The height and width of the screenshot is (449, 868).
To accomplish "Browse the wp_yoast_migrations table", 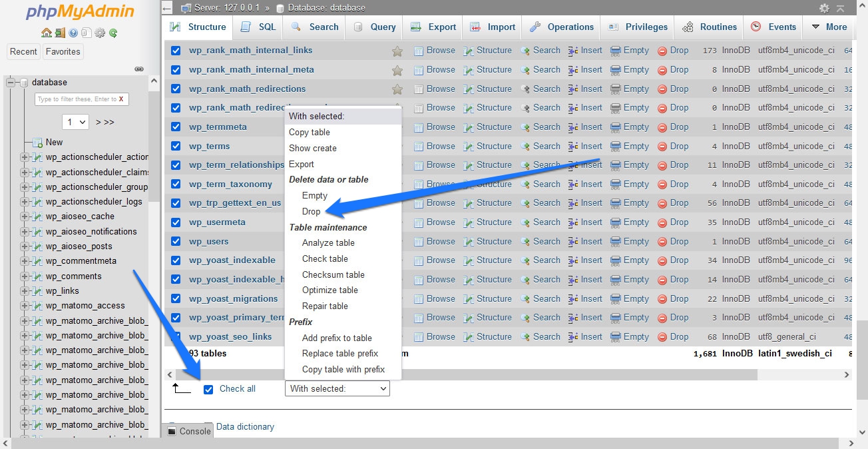I will (x=435, y=298).
